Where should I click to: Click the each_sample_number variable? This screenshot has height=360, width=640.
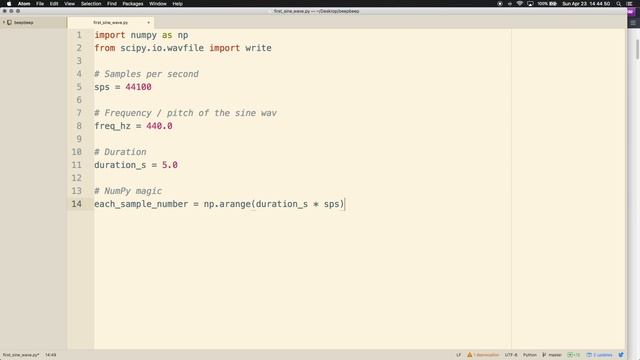(x=141, y=204)
